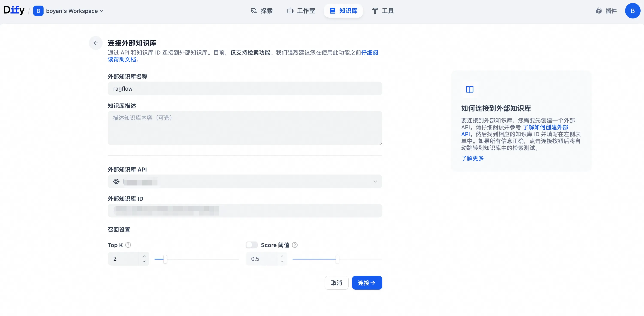Decrease the Top K value

pos(144,261)
